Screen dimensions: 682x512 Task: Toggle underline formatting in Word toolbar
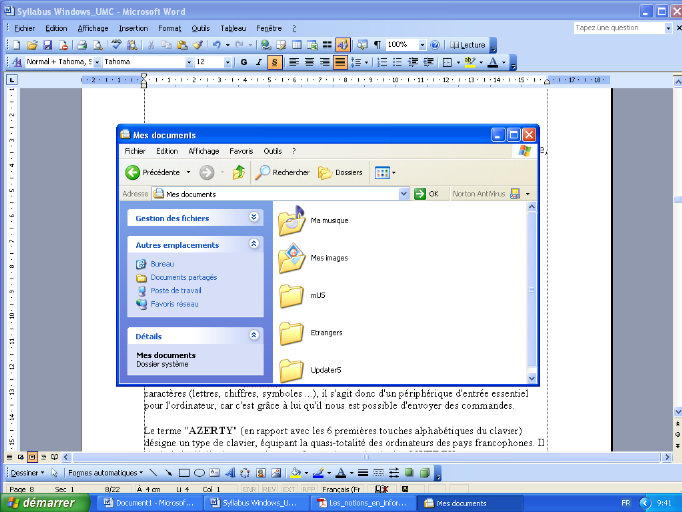pyautogui.click(x=274, y=62)
